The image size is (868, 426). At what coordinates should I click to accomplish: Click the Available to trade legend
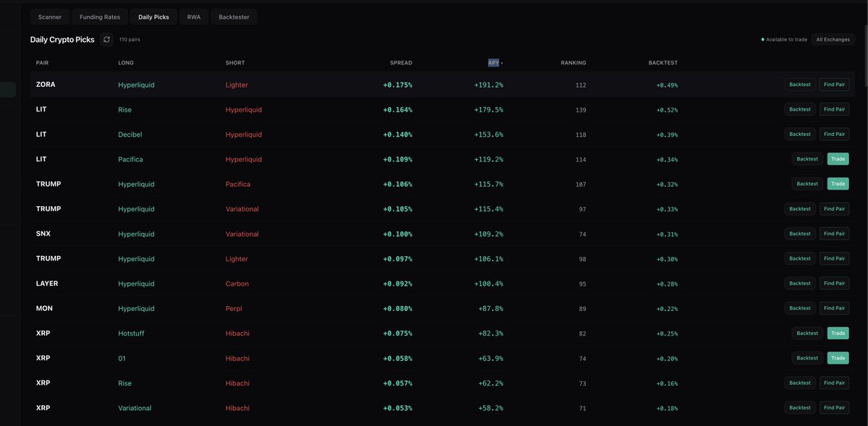[784, 40]
